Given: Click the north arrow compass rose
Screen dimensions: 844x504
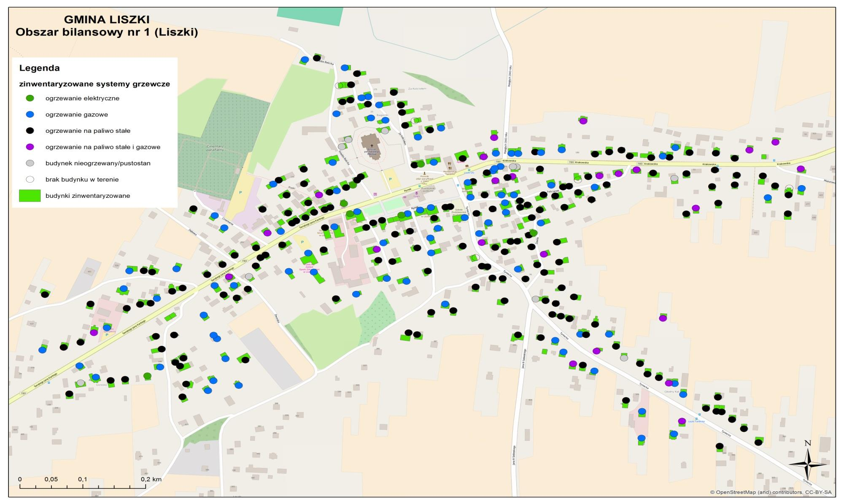Looking at the screenshot, I should [807, 464].
